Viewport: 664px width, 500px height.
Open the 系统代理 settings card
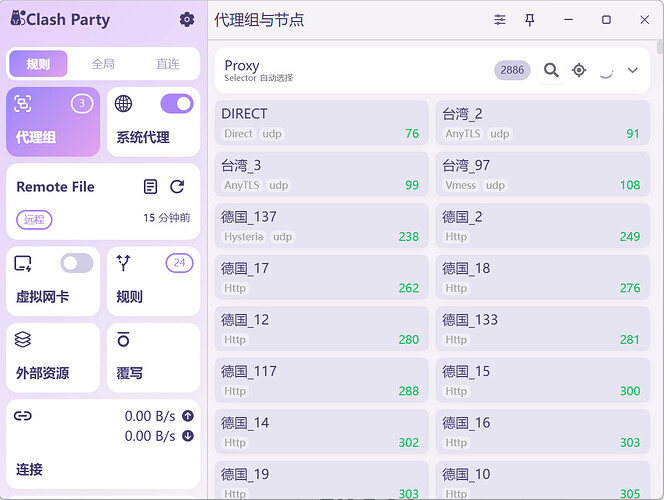pyautogui.click(x=153, y=122)
